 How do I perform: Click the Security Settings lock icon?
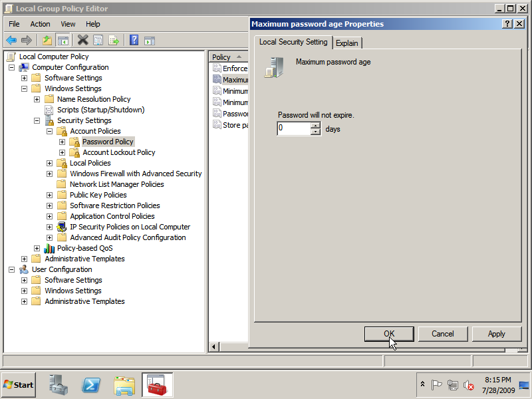click(49, 120)
